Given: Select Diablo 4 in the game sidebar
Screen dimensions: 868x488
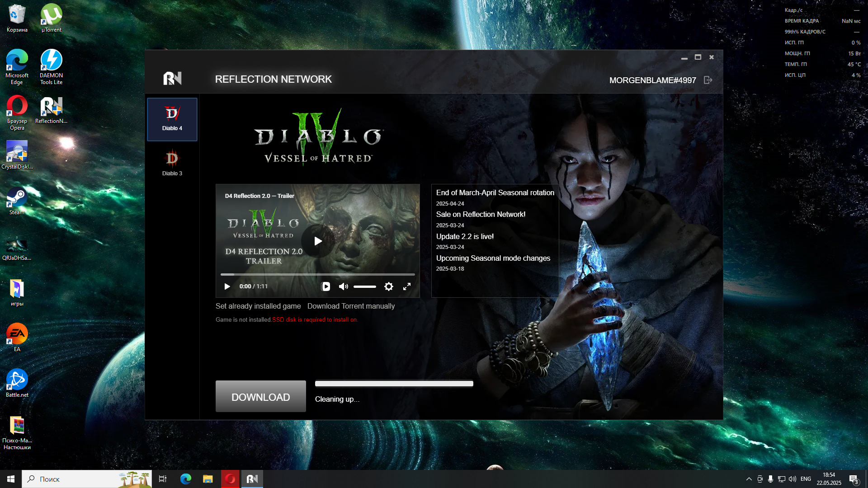Looking at the screenshot, I should click(x=172, y=119).
